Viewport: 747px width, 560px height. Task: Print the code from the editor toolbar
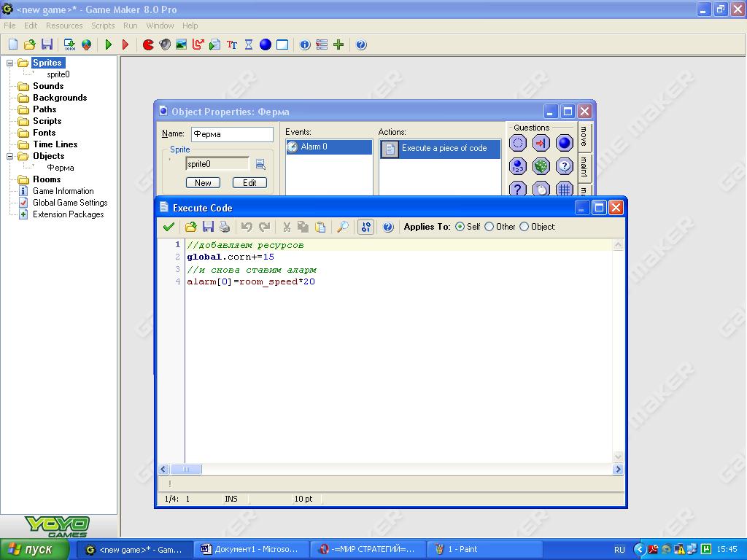pyautogui.click(x=225, y=227)
